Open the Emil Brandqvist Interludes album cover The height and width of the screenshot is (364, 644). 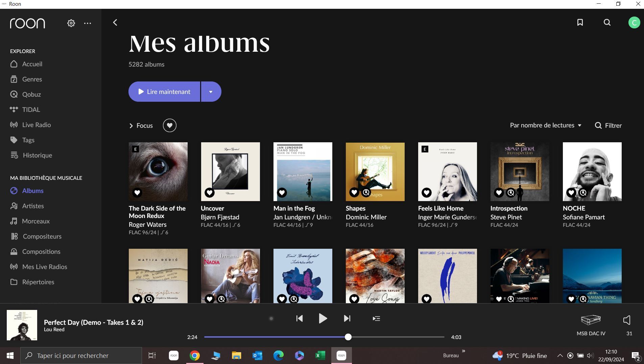coord(303,276)
